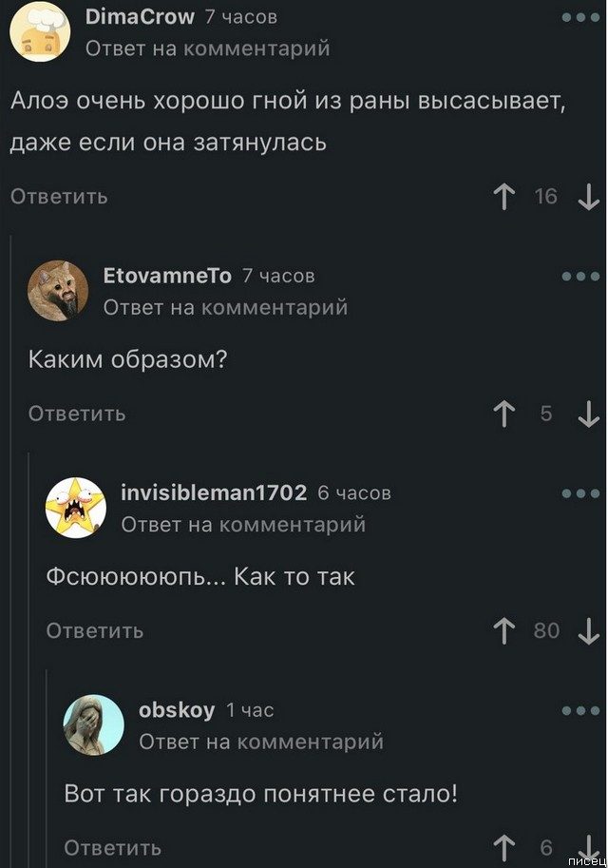Open the obskoy username link
The width and height of the screenshot is (608, 868).
tap(177, 709)
